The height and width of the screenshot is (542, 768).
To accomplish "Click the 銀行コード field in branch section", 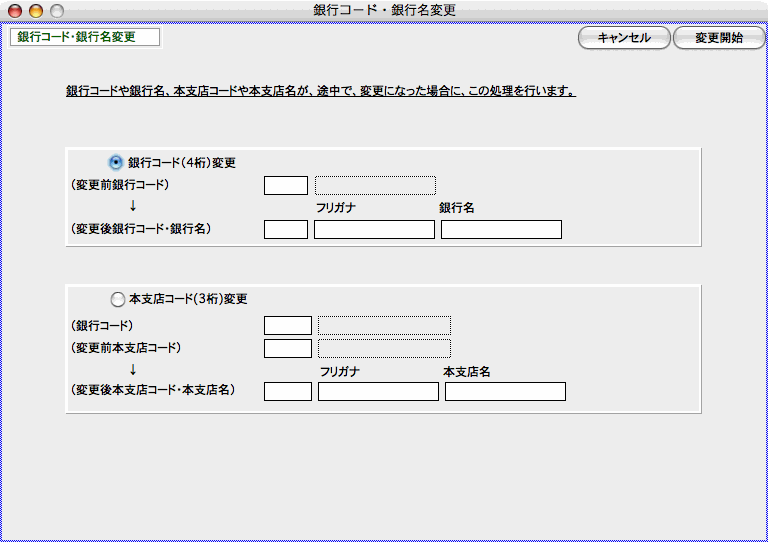I will (x=288, y=325).
